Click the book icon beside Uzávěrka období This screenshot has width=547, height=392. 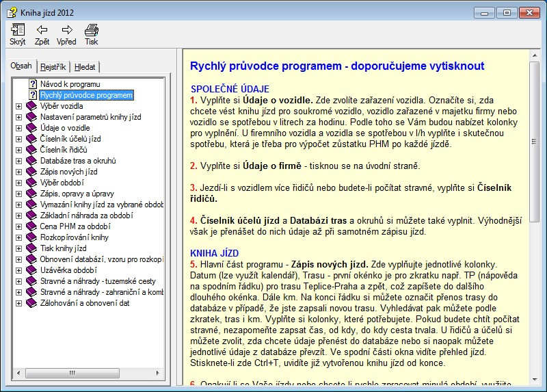pyautogui.click(x=31, y=270)
